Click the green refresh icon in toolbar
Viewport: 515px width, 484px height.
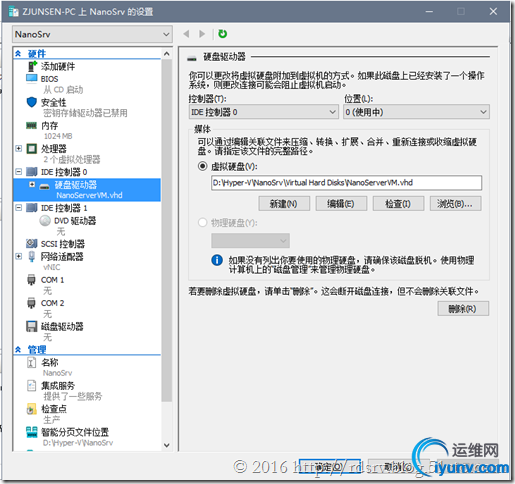pyautogui.click(x=222, y=34)
